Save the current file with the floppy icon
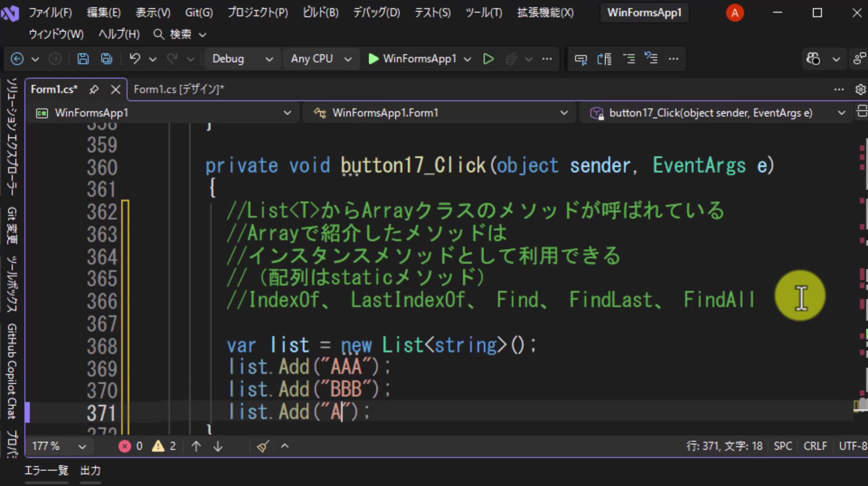This screenshot has width=868, height=486. click(x=83, y=59)
